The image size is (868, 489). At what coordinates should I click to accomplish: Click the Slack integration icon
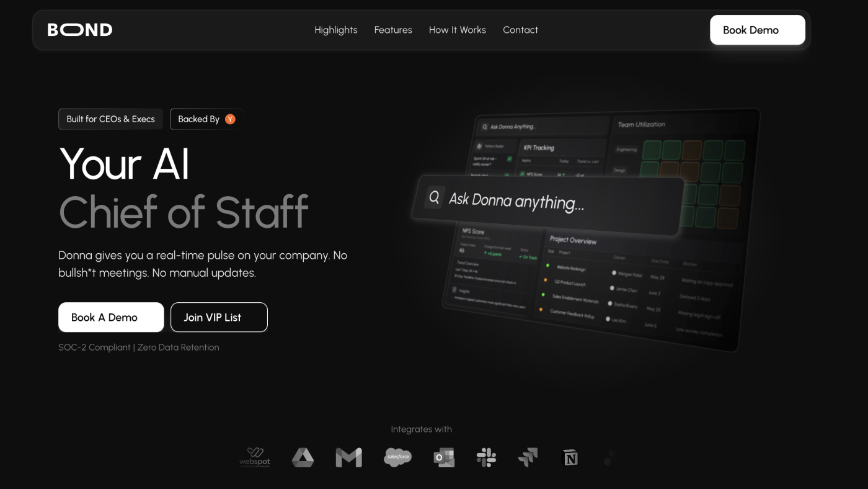pos(486,458)
